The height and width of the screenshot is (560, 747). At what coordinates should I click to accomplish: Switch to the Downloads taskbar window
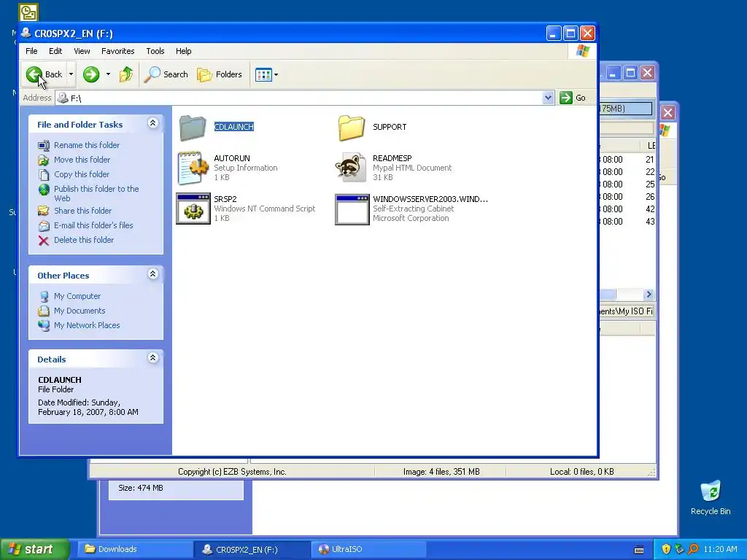(133, 550)
